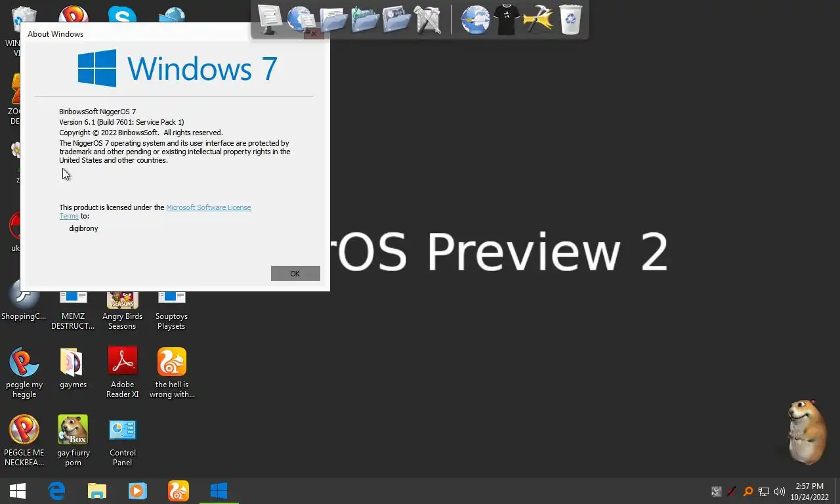Open the network globe with documents dock icon
This screenshot has height=504, width=840.
coord(301,19)
